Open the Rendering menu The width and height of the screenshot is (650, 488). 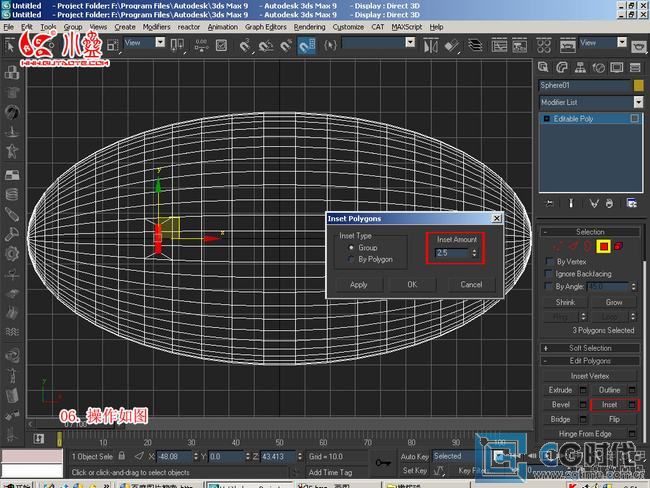(309, 27)
